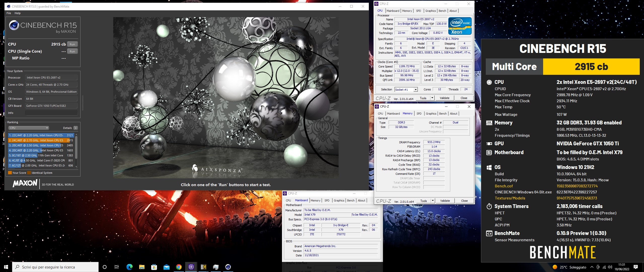Screen dimensions: 644x272
Task: Click the Ranking list vertical scrollbar
Action: [76, 151]
